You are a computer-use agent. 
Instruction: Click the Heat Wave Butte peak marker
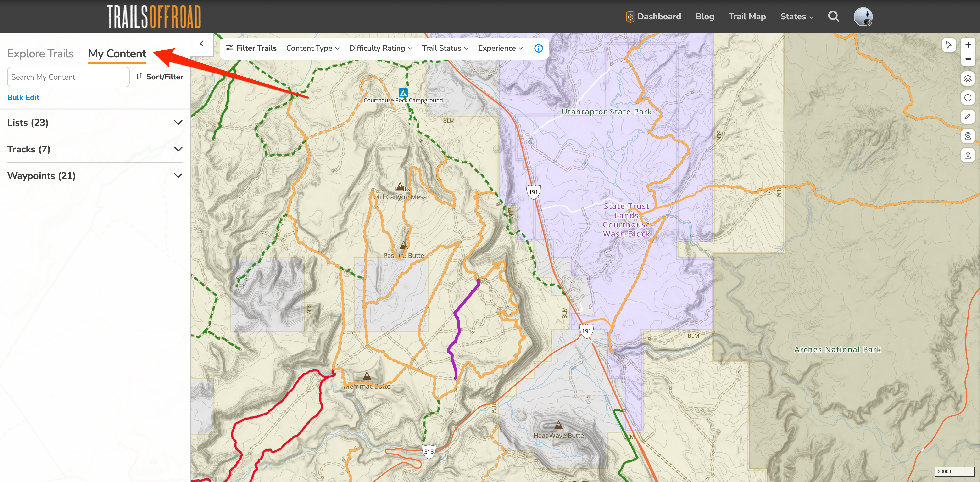click(558, 425)
